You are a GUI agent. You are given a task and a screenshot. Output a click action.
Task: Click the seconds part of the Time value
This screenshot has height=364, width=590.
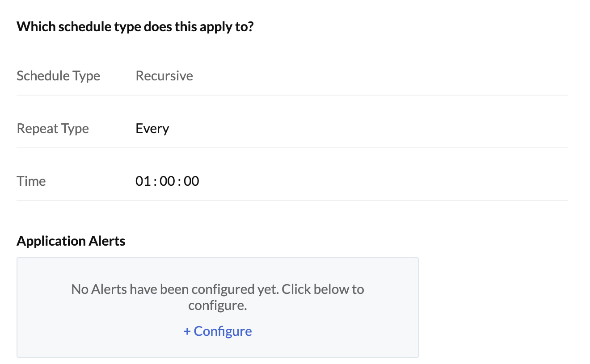[191, 181]
